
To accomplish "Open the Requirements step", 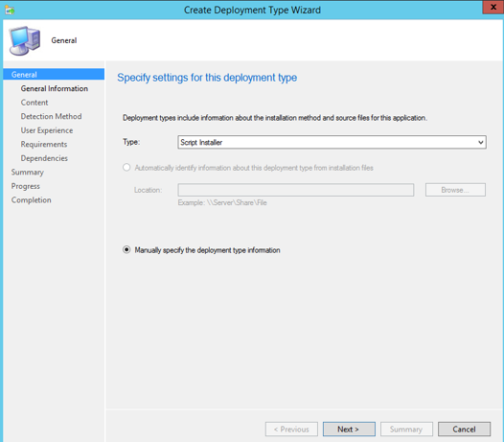I will pyautogui.click(x=44, y=144).
